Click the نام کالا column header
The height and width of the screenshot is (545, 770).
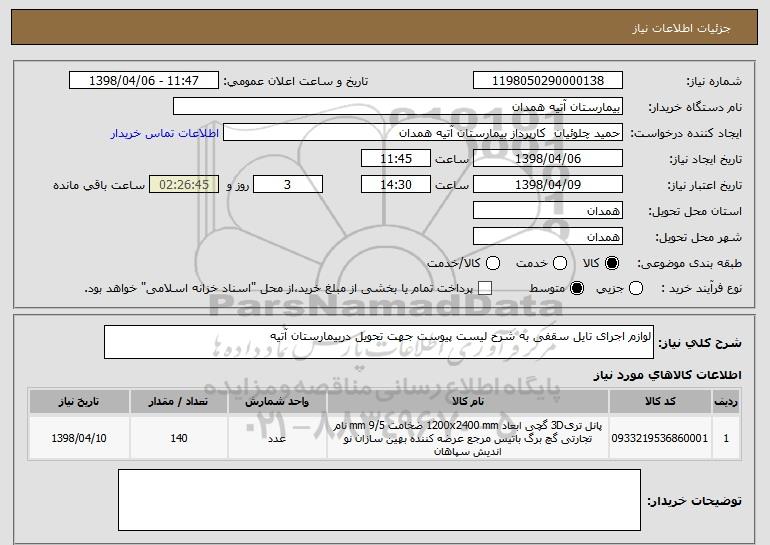click(x=468, y=402)
